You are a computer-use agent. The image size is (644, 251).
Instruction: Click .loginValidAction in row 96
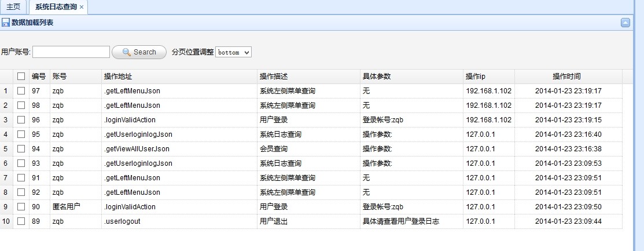[x=130, y=120]
